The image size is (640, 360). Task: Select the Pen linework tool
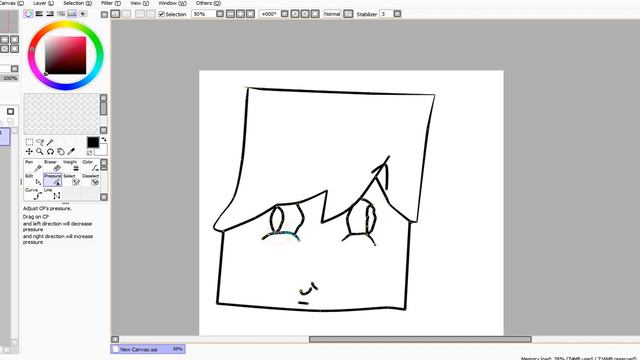coord(34,166)
